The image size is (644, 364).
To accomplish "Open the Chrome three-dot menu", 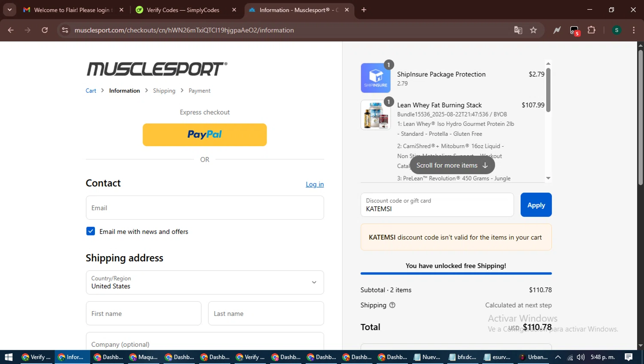I will tap(634, 30).
